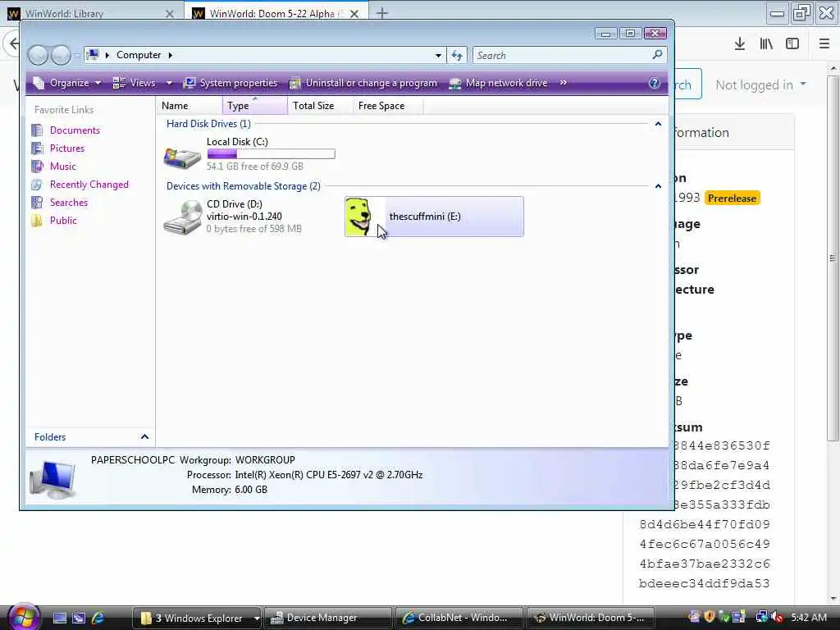The width and height of the screenshot is (840, 630).
Task: Click the Public folder icon in sidebar
Action: [x=37, y=221]
